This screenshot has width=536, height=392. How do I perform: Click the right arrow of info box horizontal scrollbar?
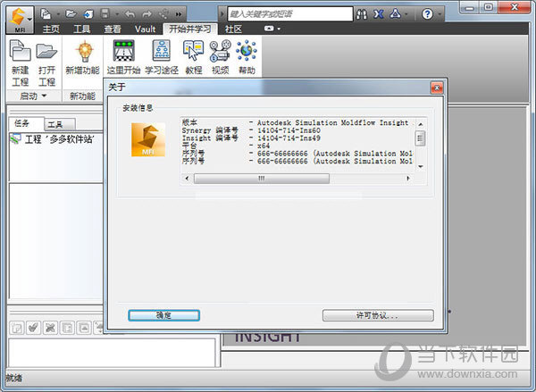point(408,179)
